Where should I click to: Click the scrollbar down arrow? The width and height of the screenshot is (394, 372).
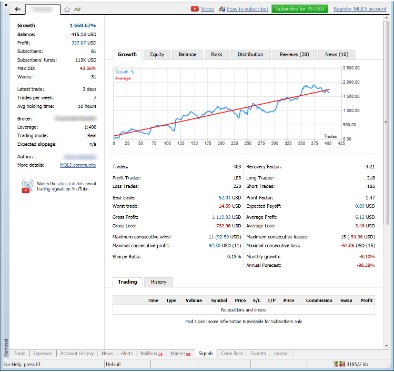point(386,346)
